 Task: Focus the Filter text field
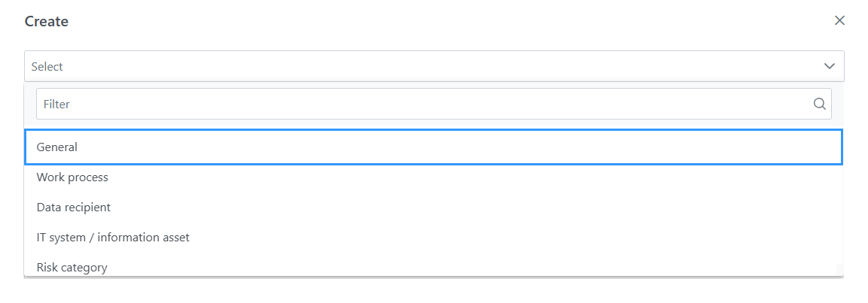coord(434,104)
